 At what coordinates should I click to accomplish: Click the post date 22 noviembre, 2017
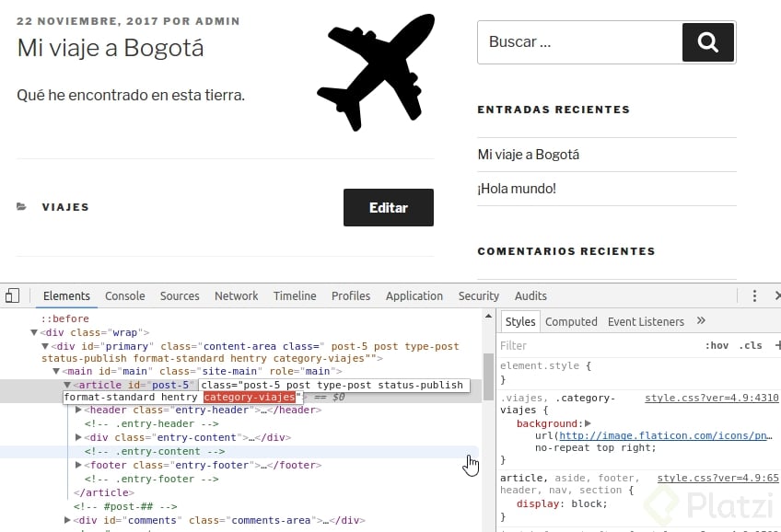point(87,21)
